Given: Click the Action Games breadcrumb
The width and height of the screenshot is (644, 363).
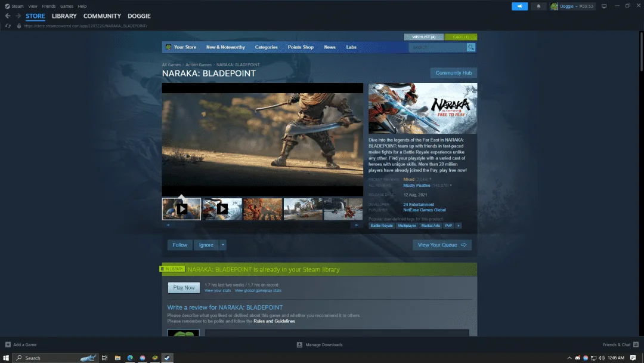Looking at the screenshot, I should coord(199,65).
